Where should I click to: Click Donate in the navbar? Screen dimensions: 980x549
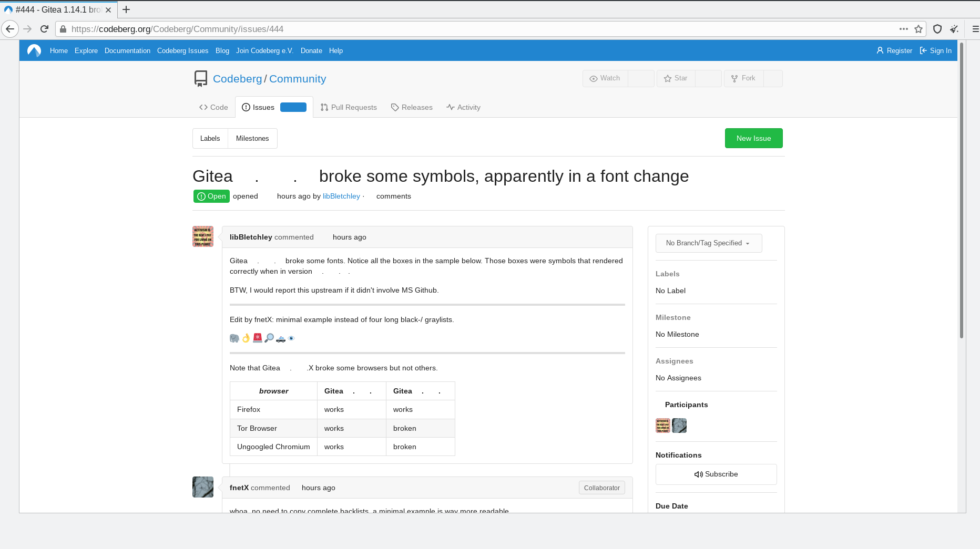click(311, 51)
